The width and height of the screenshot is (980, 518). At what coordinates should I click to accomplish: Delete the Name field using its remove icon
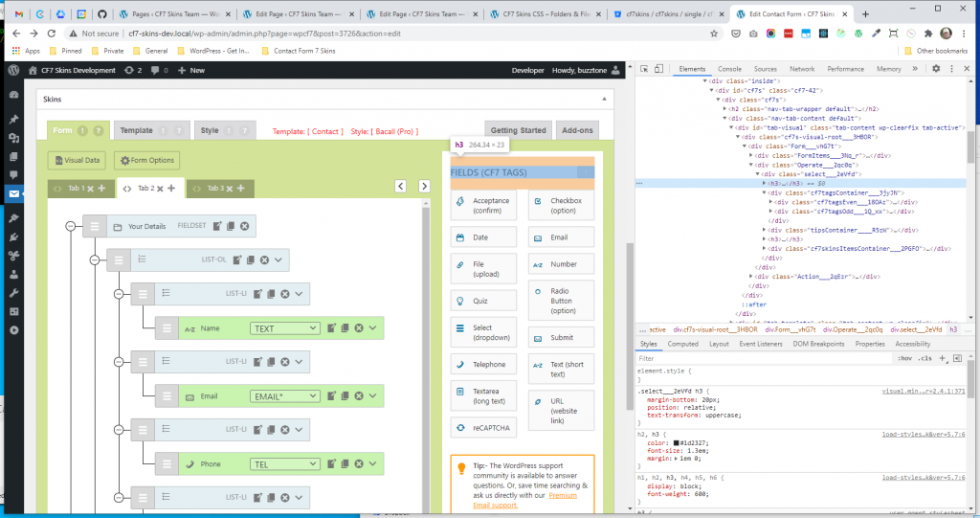click(x=359, y=328)
